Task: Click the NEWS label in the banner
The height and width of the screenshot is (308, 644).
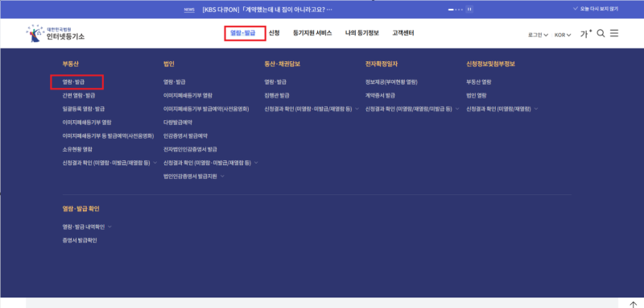Action: [189, 10]
